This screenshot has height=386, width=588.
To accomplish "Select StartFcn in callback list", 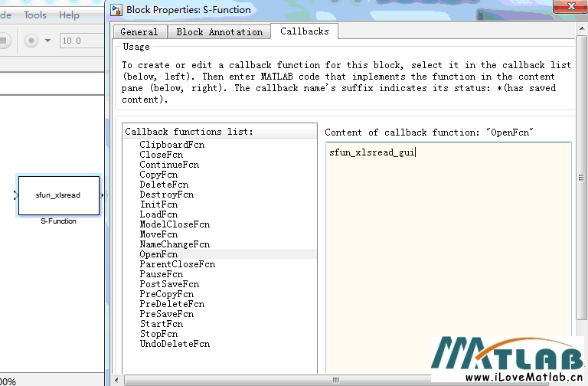I will pyautogui.click(x=162, y=324).
